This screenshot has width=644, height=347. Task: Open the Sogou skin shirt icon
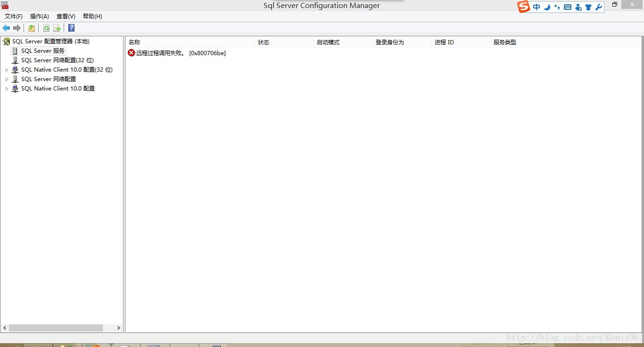click(x=588, y=7)
